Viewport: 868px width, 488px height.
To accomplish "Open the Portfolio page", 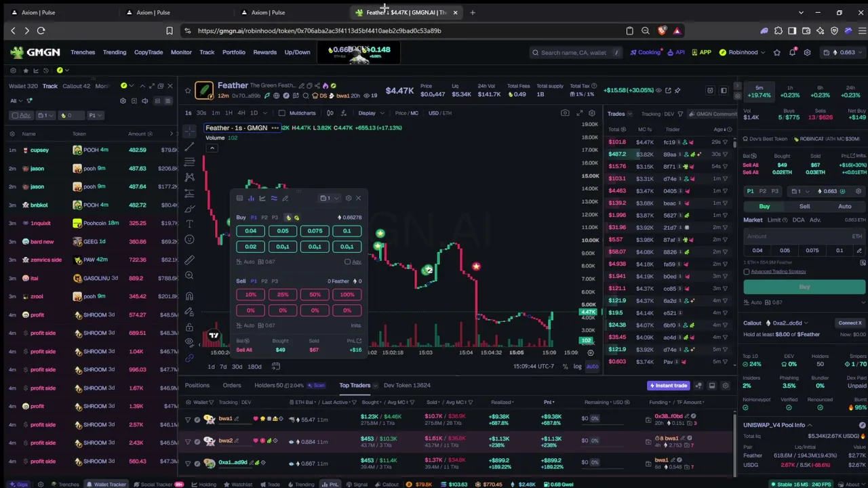I will click(234, 52).
